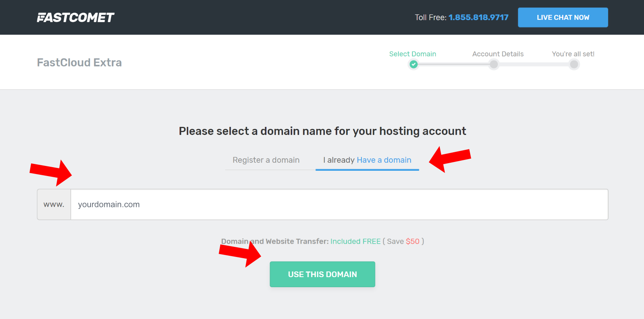Click the Included FREE text

[355, 241]
